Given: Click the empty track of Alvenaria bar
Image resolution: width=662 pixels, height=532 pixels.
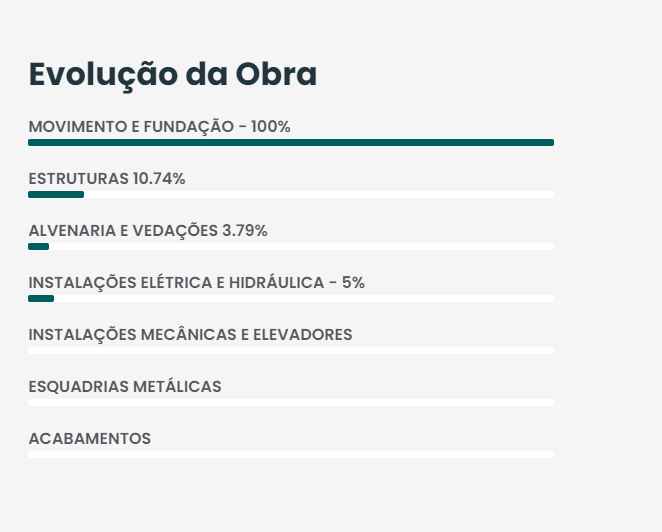Looking at the screenshot, I should [x=301, y=247].
